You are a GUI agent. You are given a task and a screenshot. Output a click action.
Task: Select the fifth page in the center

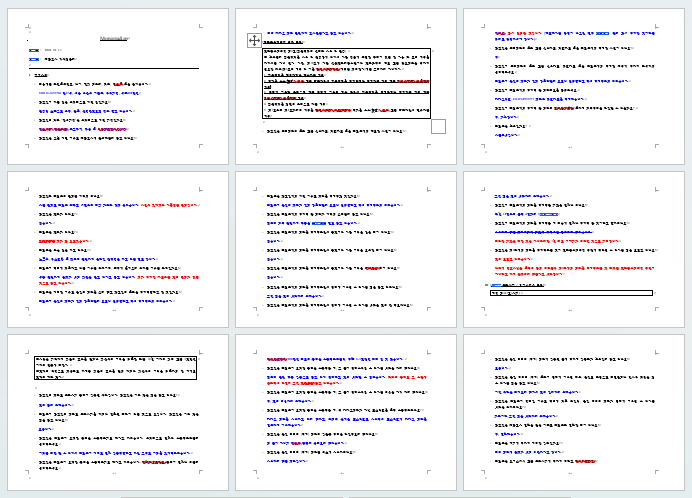[345, 249]
